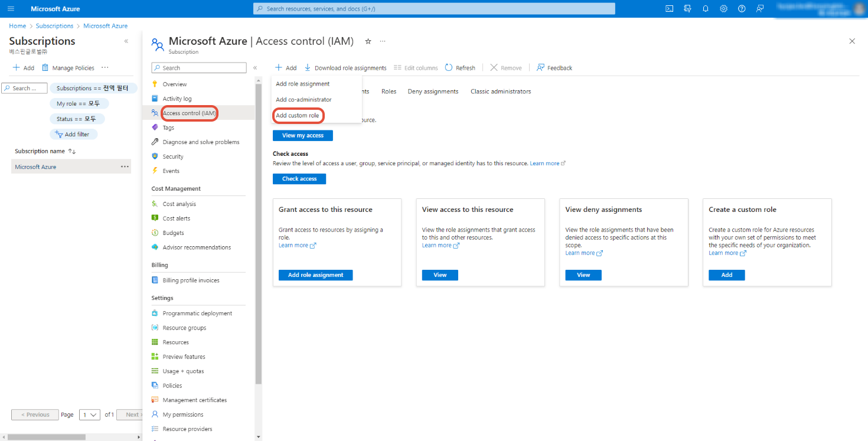
Task: Click the notifications bell icon
Action: click(705, 9)
